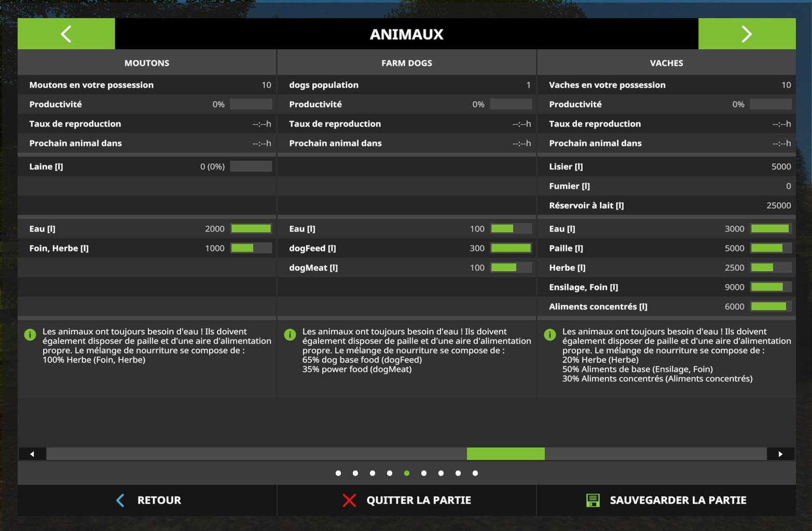Image resolution: width=812 pixels, height=531 pixels.
Task: Click the red X quit icon
Action: (x=349, y=500)
